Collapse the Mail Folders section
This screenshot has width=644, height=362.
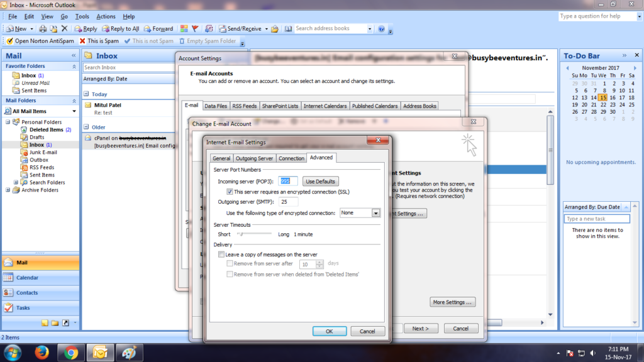pyautogui.click(x=74, y=101)
